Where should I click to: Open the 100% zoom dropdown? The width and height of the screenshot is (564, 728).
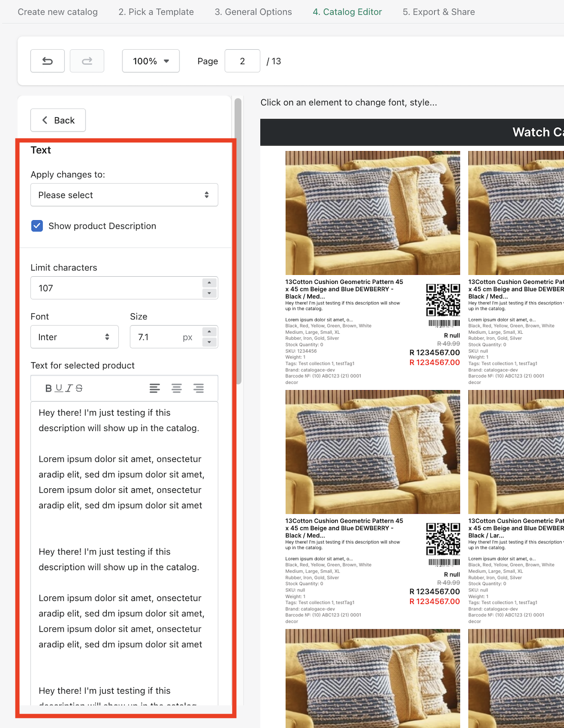coord(151,61)
